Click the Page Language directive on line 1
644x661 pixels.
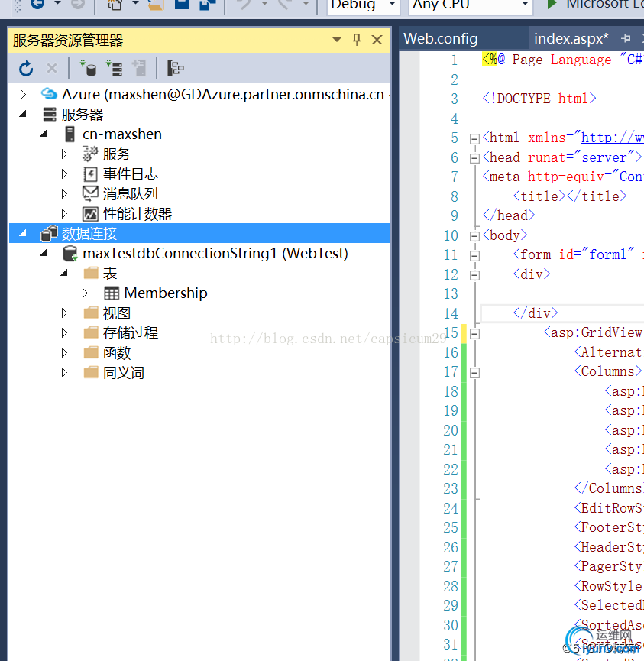pos(563,60)
